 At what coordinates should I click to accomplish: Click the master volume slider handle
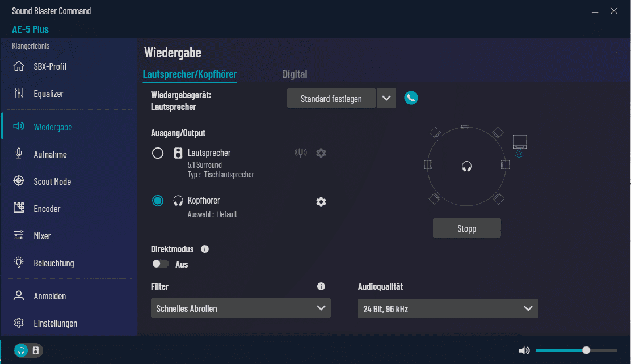586,350
